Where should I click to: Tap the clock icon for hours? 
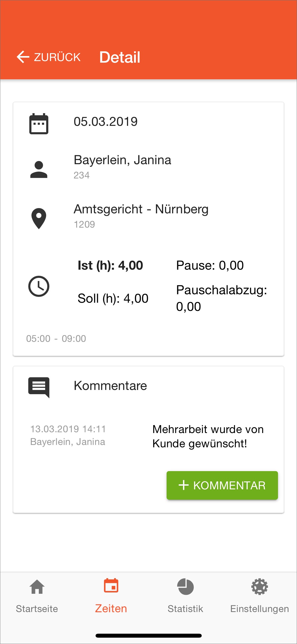(39, 286)
